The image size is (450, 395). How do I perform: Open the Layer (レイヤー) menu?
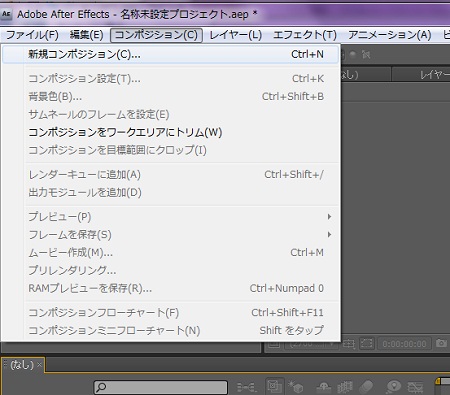coord(235,35)
